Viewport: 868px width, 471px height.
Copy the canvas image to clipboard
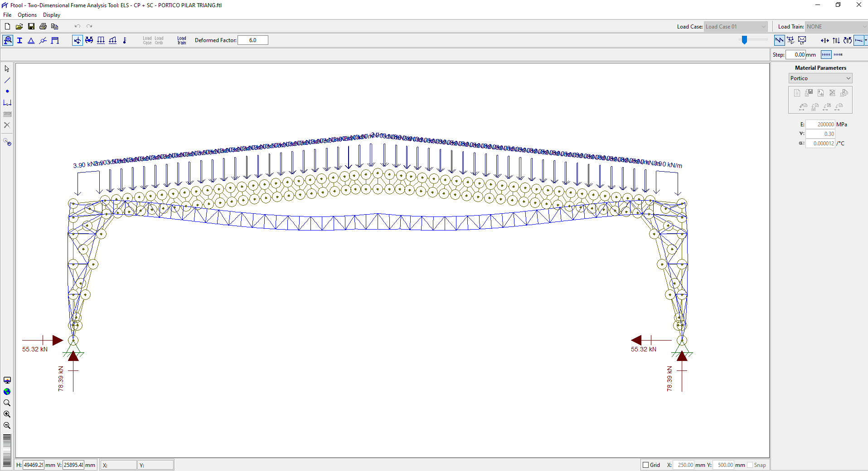point(55,26)
